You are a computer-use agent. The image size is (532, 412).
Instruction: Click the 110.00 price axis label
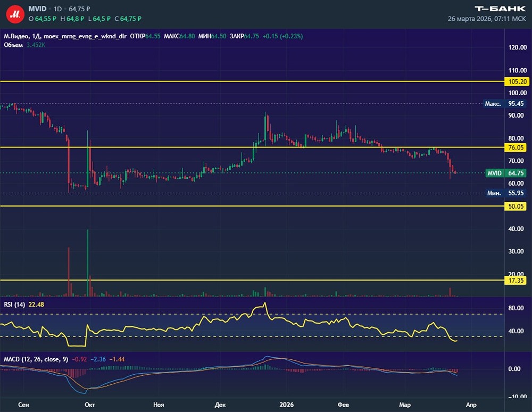[518, 70]
